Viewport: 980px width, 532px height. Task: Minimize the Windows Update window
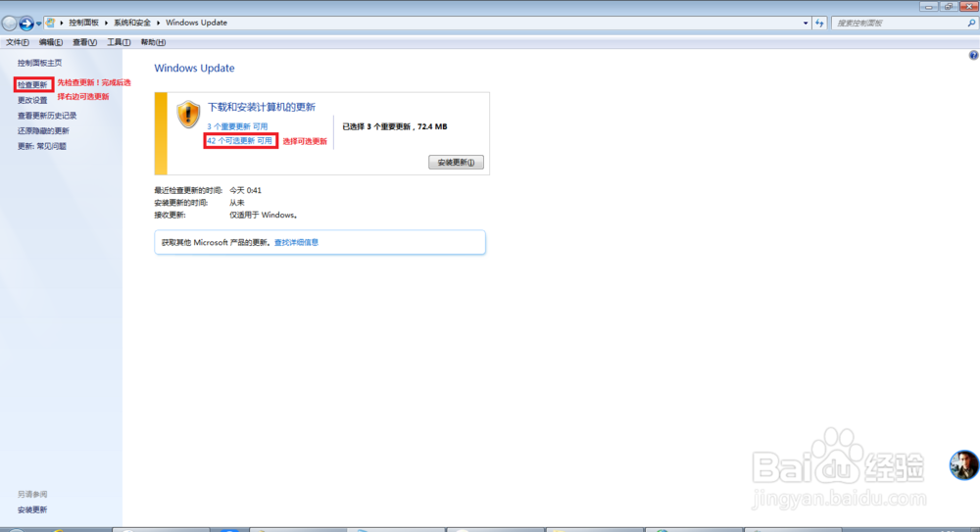coord(929,6)
